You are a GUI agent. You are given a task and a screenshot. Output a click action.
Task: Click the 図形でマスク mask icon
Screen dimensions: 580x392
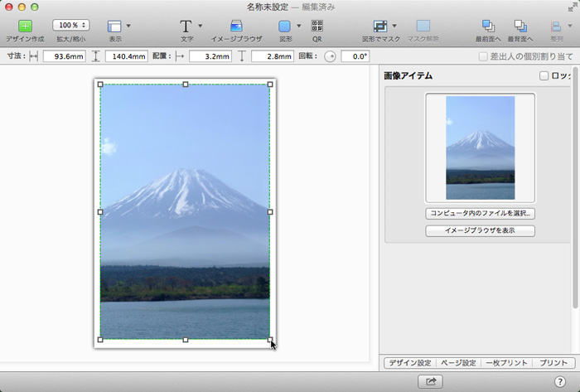click(380, 27)
